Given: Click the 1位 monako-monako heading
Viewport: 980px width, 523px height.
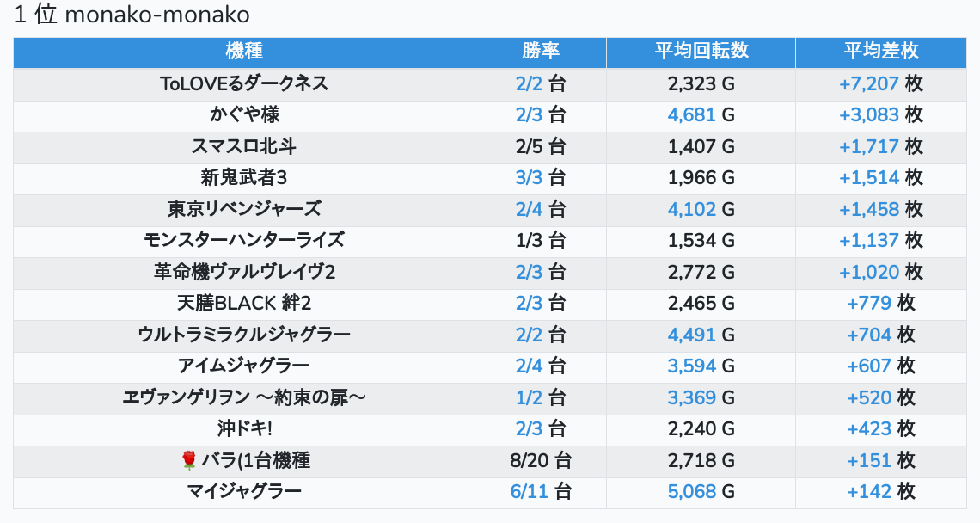Looking at the screenshot, I should [x=132, y=16].
